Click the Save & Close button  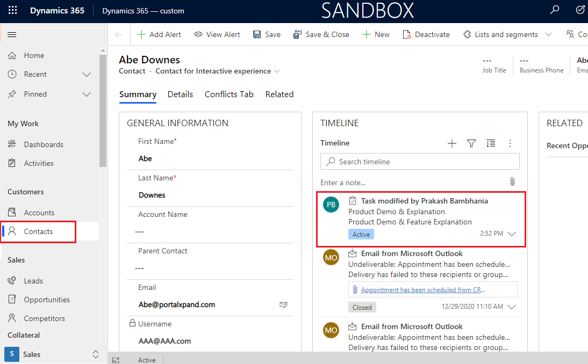321,34
